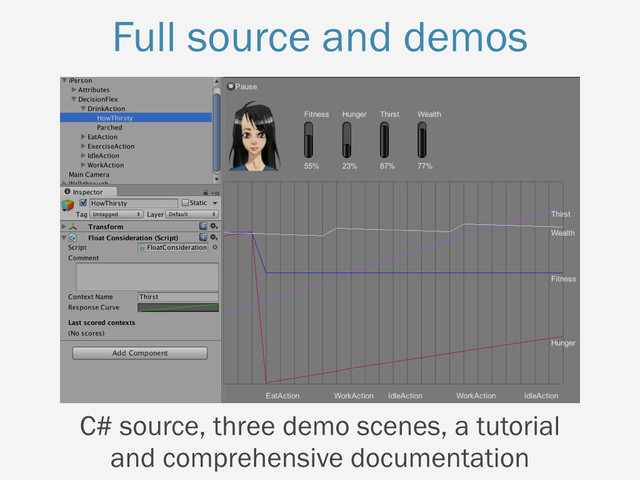Expand the Transform component
This screenshot has width=640, height=480.
tap(64, 226)
